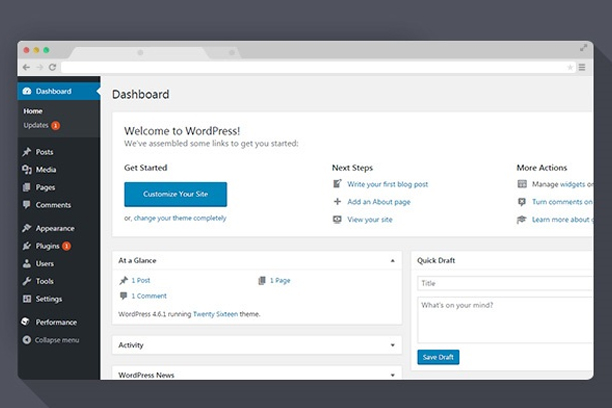Click the write blog post pencil icon
Viewport: 612px width, 408px height.
pos(337,184)
